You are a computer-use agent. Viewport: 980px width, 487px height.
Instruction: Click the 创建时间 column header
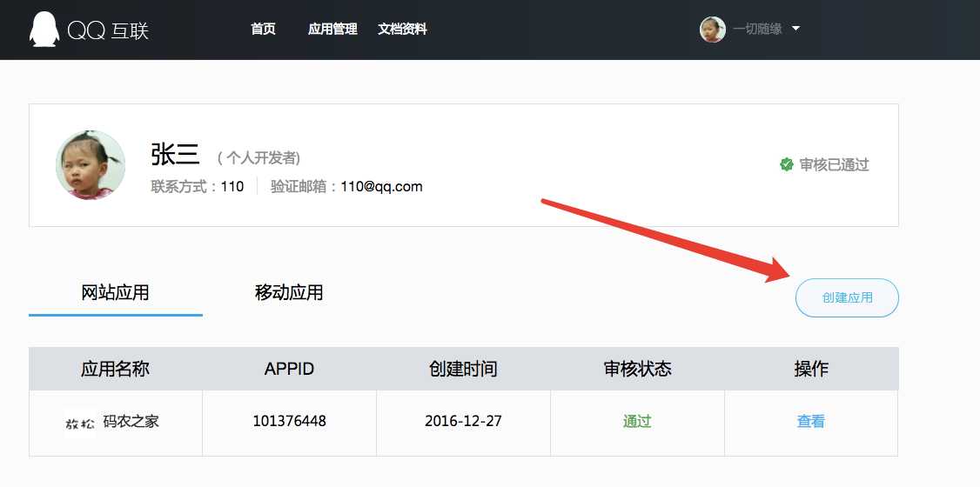[463, 369]
